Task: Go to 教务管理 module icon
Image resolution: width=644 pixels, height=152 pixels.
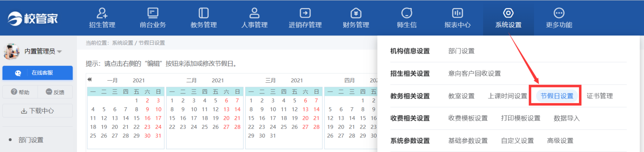Action: point(204,13)
